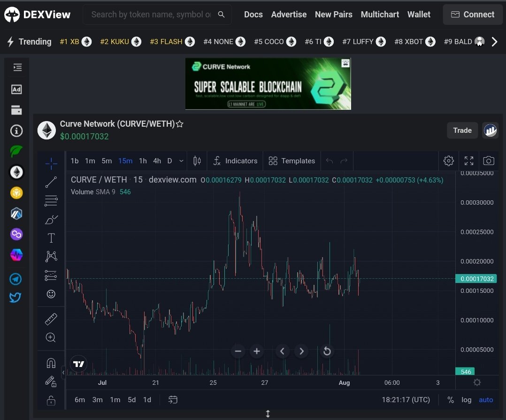Select the brush drawing tool
Viewport: 506px width, 420px height.
[x=51, y=220]
